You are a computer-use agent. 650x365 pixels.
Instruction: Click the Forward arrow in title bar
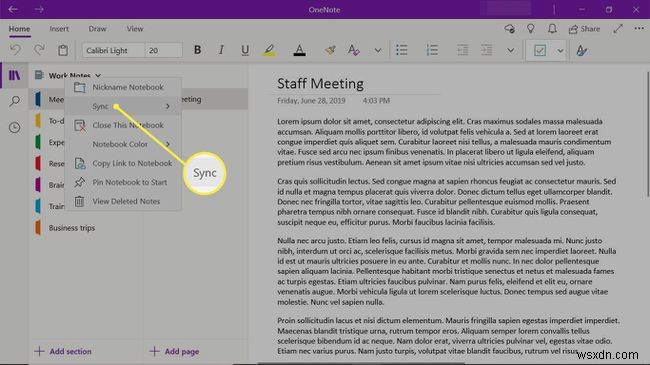click(x=39, y=9)
